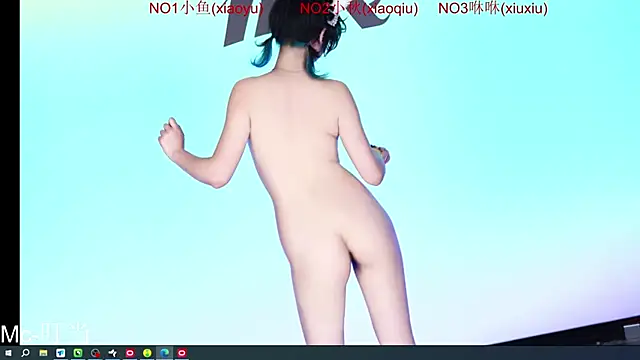Image resolution: width=640 pixels, height=360 pixels.
Task: Click the NO3 xiuxiu label text
Action: (493, 8)
